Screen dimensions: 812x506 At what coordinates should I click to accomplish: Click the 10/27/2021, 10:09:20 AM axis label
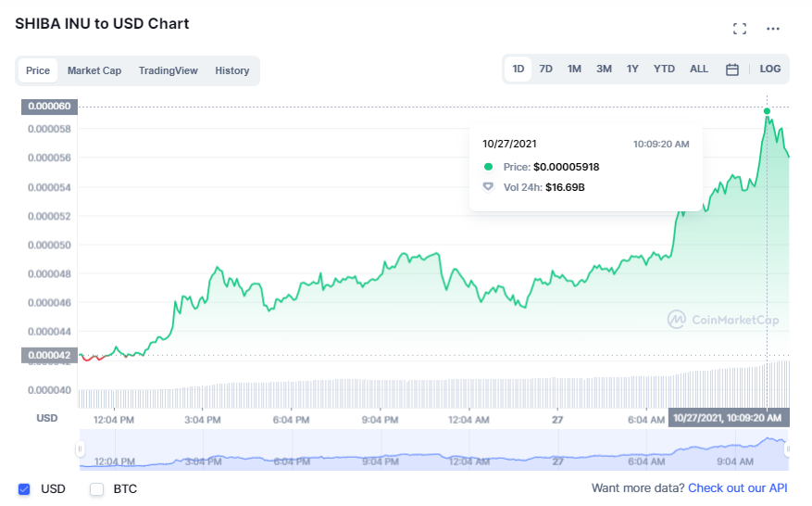point(729,418)
